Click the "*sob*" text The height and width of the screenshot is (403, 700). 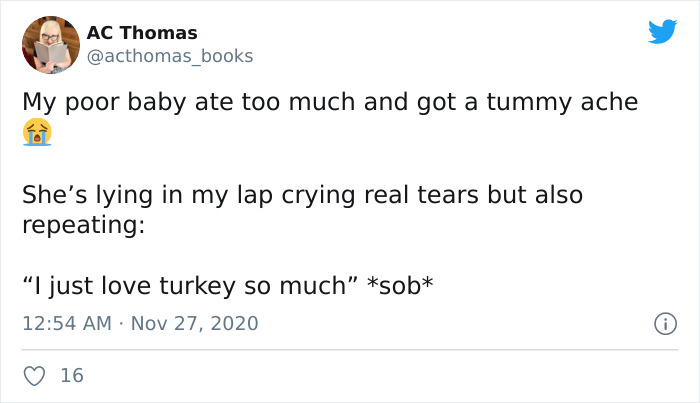tap(401, 286)
